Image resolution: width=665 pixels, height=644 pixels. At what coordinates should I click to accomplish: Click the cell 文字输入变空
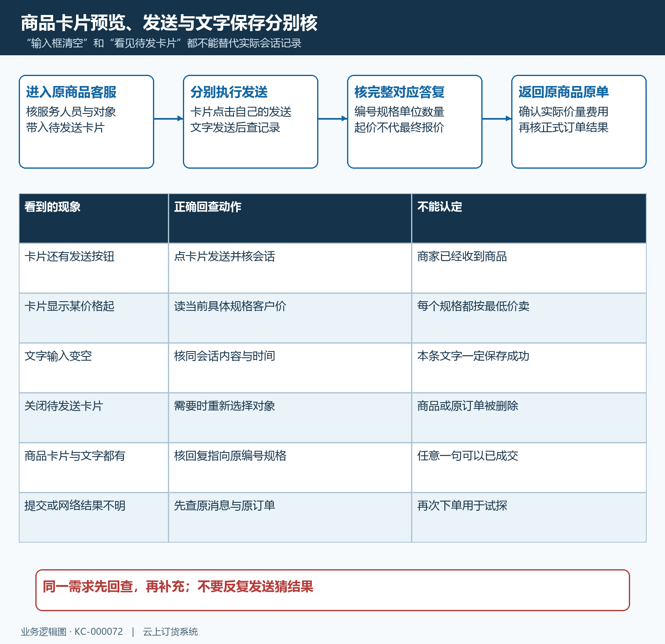point(94,368)
